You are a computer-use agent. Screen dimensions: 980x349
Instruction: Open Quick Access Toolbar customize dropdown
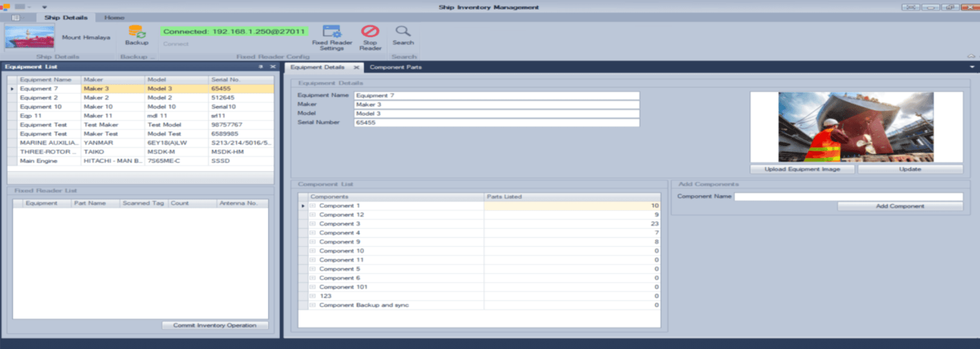pos(44,7)
